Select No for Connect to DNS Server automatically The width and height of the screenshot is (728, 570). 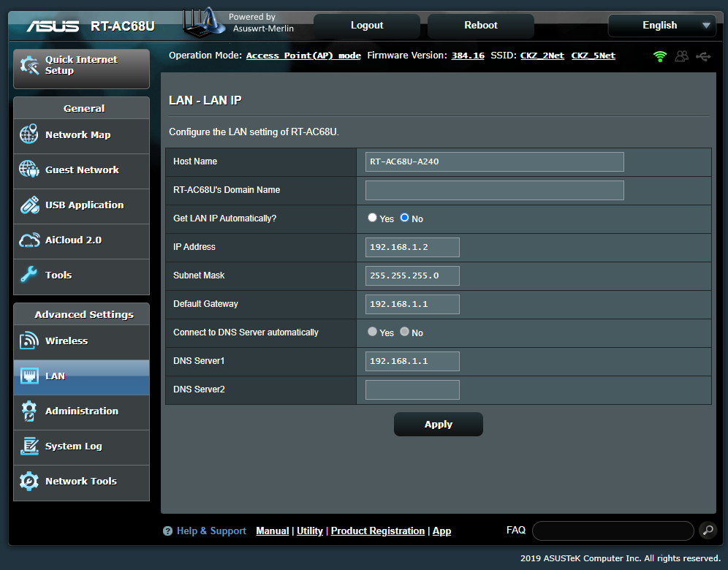tap(404, 332)
